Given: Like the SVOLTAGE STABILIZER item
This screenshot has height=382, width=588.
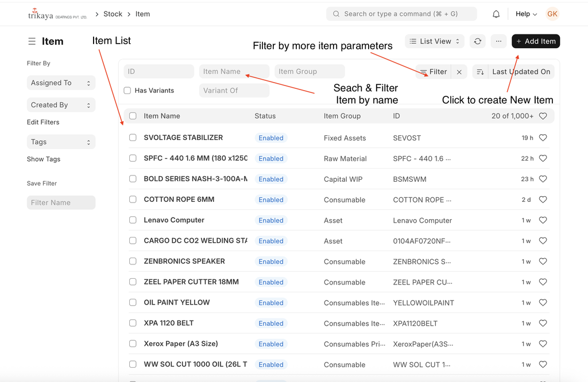Looking at the screenshot, I should pos(543,138).
